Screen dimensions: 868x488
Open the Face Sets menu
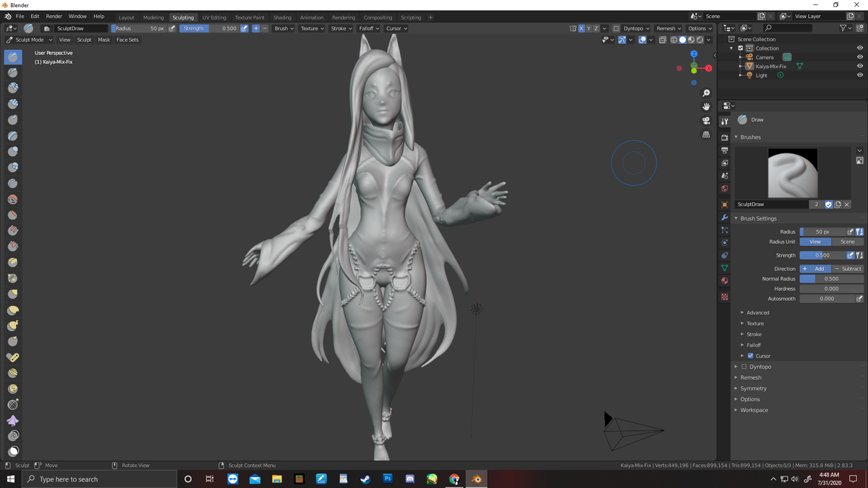[x=127, y=40]
